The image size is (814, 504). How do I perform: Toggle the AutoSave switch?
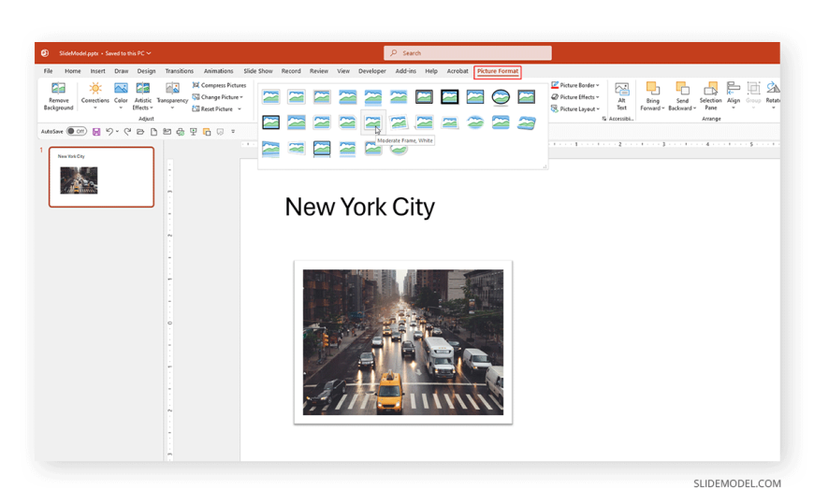[x=77, y=131]
